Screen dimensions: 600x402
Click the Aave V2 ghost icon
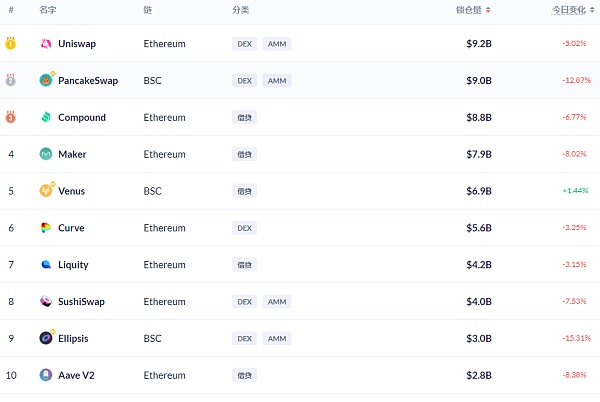tap(46, 375)
